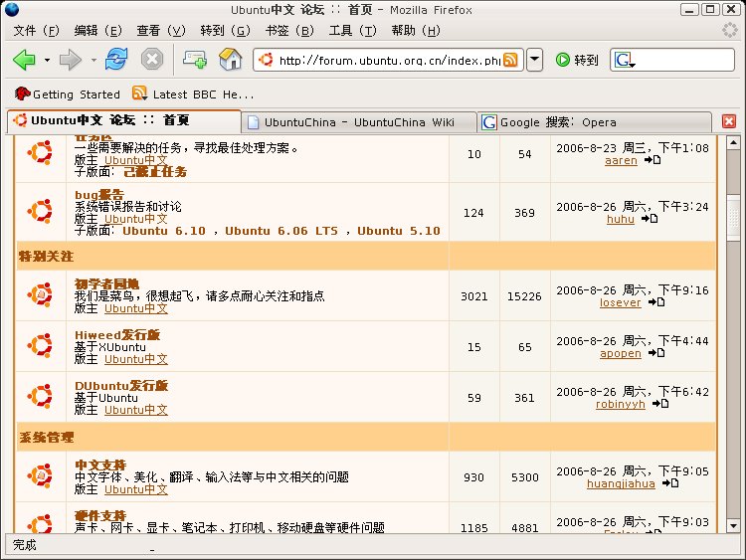
Task: Open the 查看 (V) menu
Action: coord(161,31)
